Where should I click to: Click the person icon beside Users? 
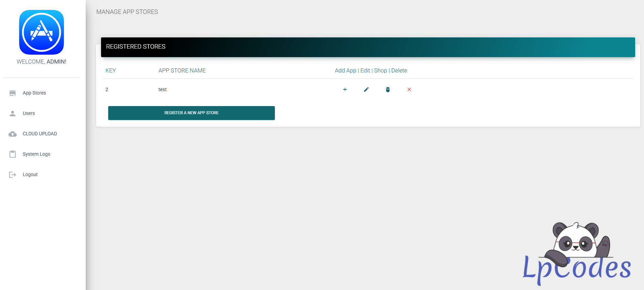(13, 114)
